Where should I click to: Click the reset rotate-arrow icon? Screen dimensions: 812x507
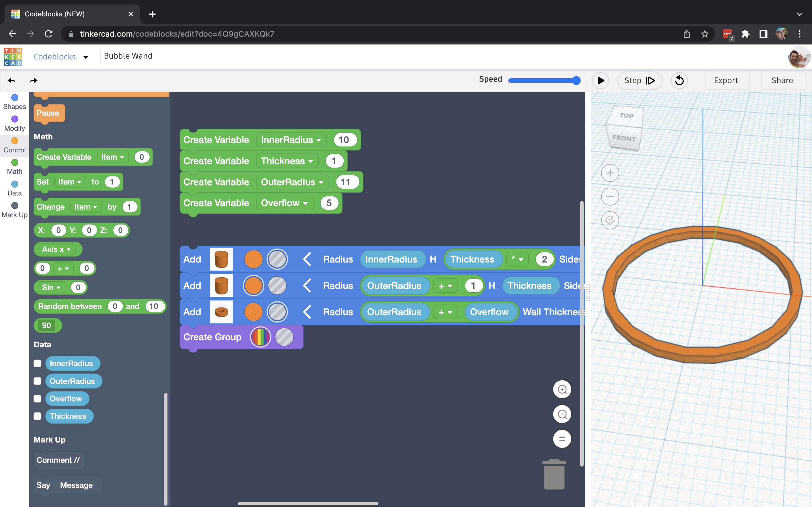point(679,81)
